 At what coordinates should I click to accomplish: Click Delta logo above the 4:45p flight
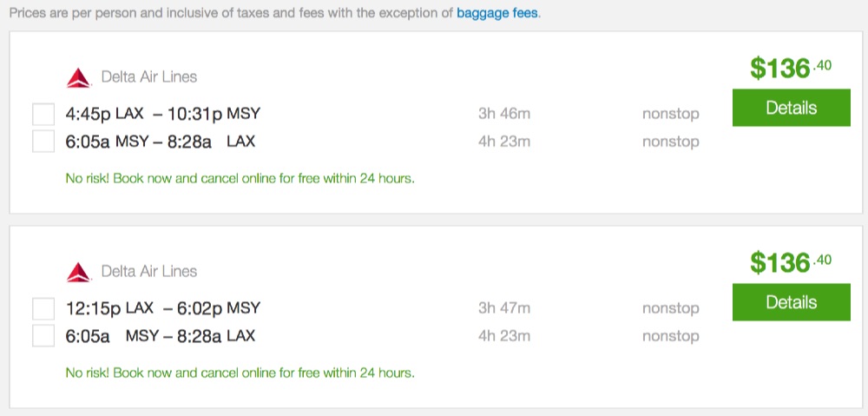coord(78,78)
